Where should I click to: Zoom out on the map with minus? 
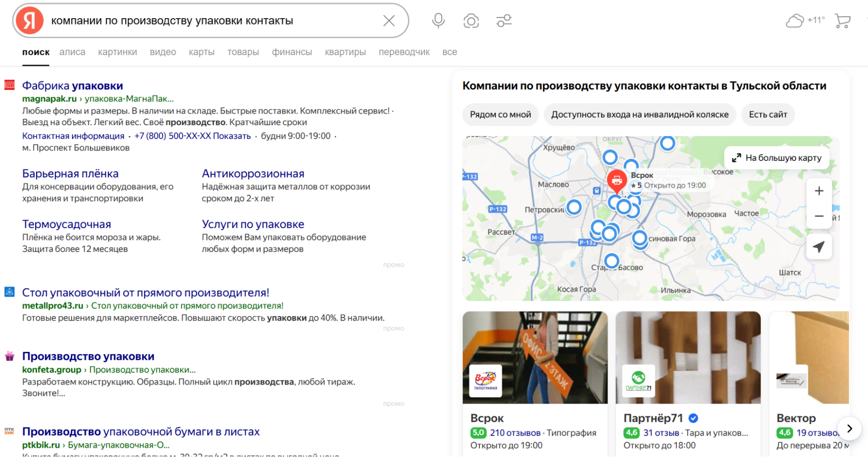(x=819, y=216)
